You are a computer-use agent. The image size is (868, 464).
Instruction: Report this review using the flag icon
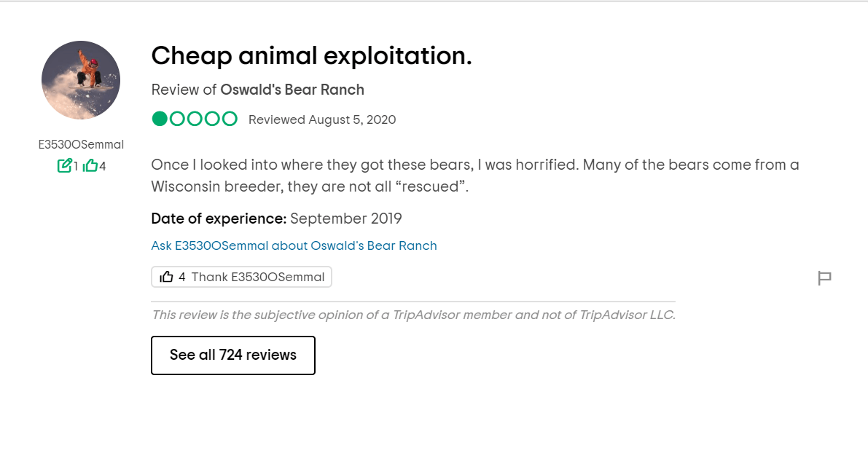click(x=824, y=278)
